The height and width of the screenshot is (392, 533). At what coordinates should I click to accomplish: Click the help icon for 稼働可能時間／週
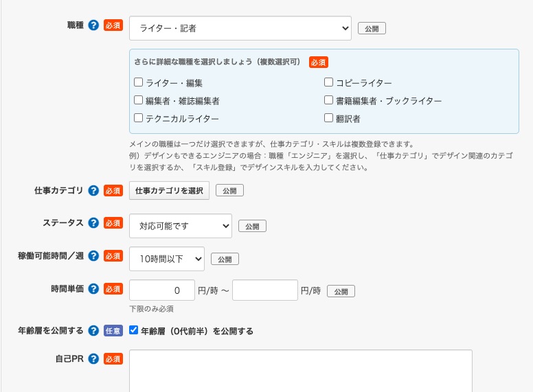click(94, 256)
